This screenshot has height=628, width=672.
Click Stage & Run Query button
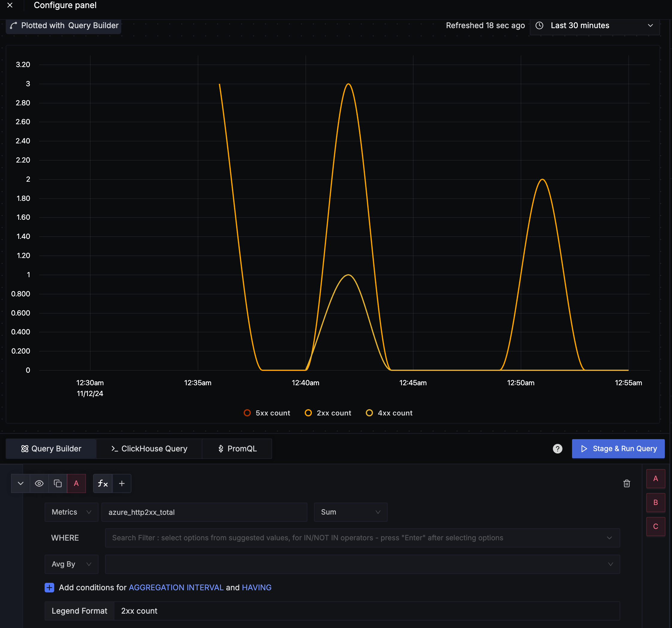point(618,448)
